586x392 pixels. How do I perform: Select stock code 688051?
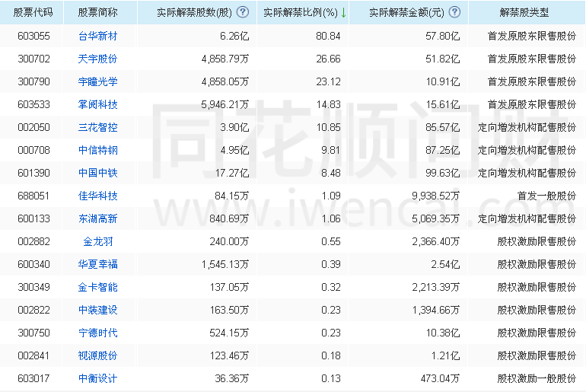click(x=33, y=196)
